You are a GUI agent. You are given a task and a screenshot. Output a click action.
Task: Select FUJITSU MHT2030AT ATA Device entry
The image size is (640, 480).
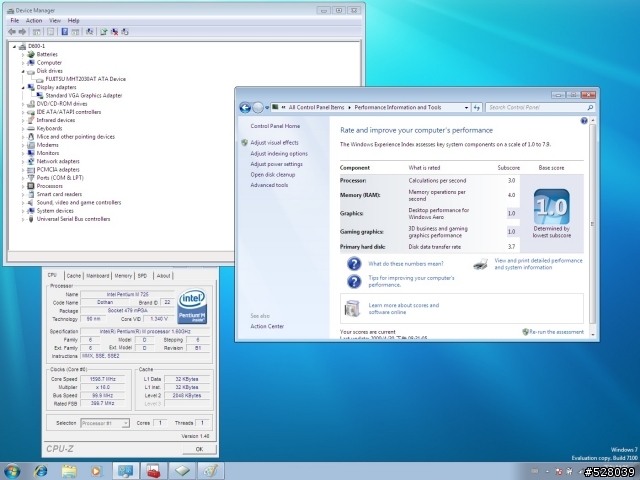[85, 79]
